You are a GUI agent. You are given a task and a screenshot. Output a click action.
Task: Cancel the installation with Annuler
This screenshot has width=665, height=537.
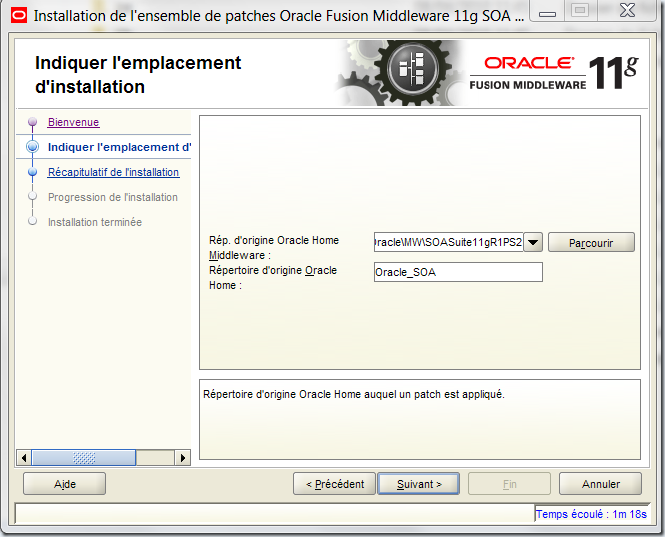601,484
